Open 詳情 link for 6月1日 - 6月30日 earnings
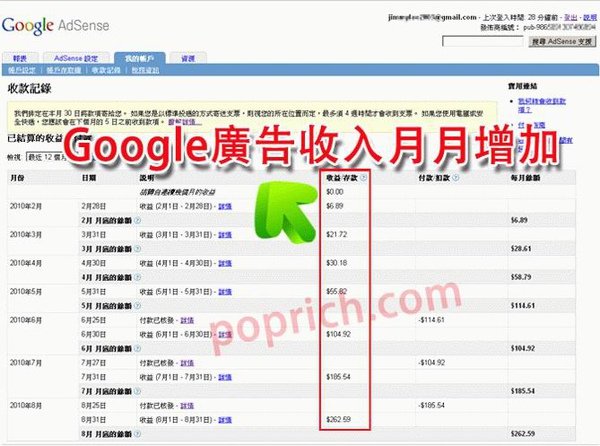Viewport: 600px width, 446px height. (x=225, y=334)
